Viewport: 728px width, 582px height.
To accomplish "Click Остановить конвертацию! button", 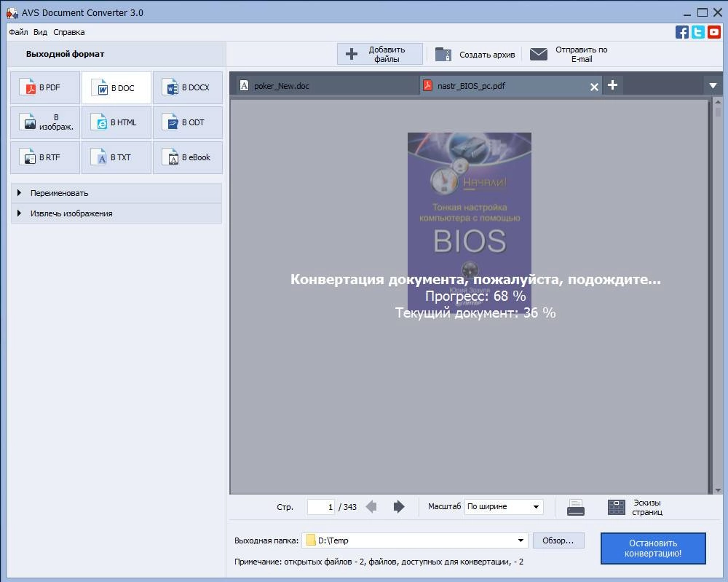I will (x=653, y=548).
